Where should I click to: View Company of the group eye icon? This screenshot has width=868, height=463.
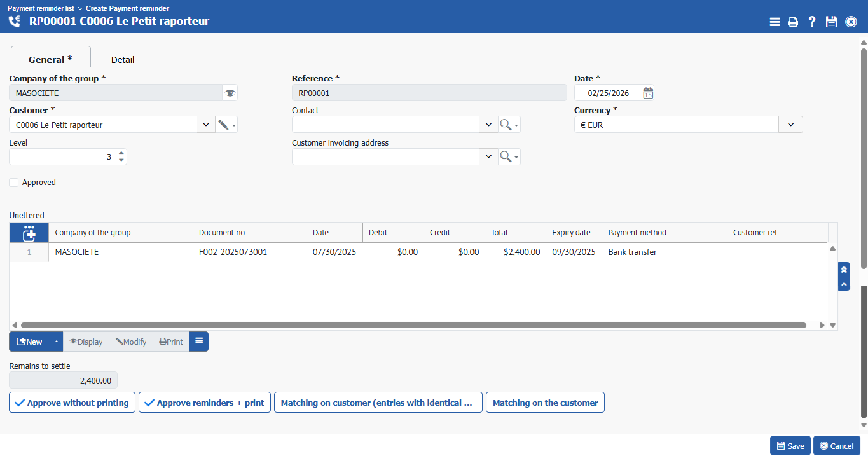230,93
